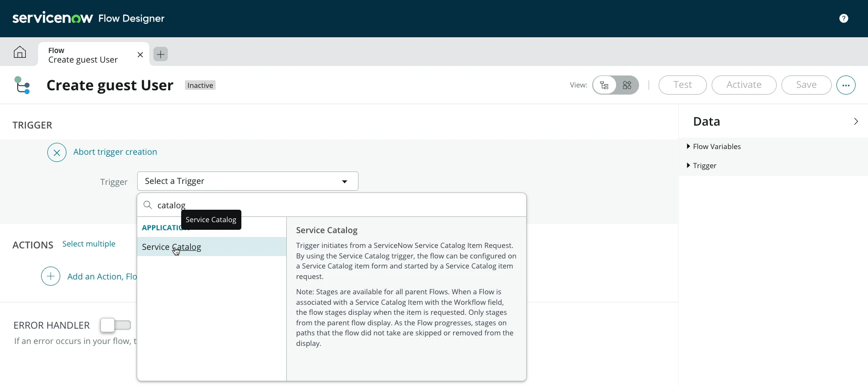868x386 pixels.
Task: Add a new tab with plus icon
Action: tap(161, 54)
